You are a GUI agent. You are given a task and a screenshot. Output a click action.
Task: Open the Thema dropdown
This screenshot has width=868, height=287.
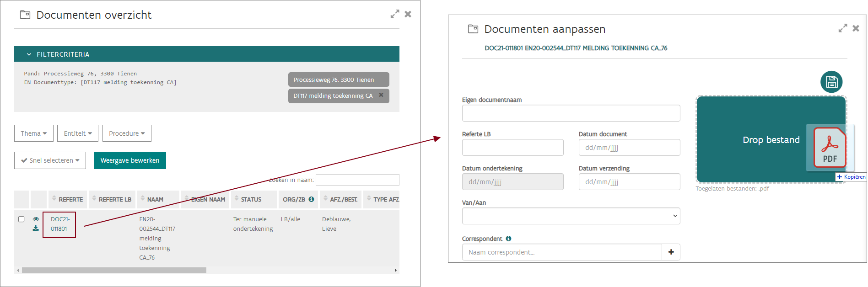34,133
